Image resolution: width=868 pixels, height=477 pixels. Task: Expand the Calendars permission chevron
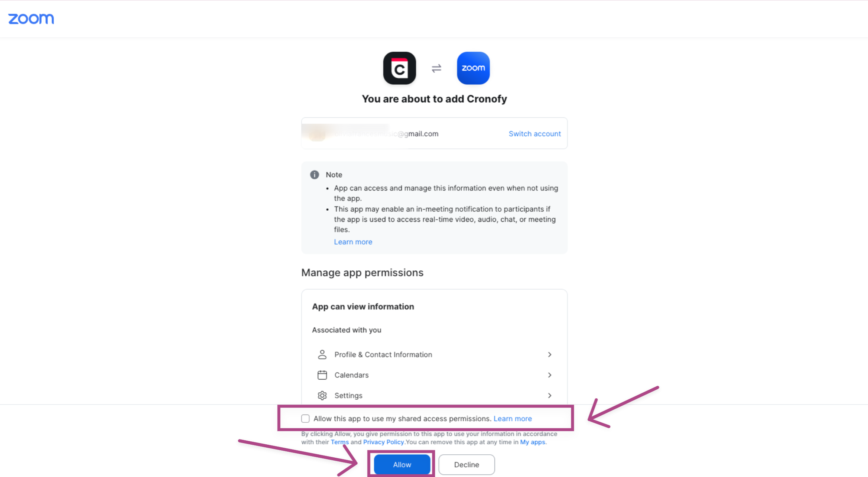click(x=550, y=375)
